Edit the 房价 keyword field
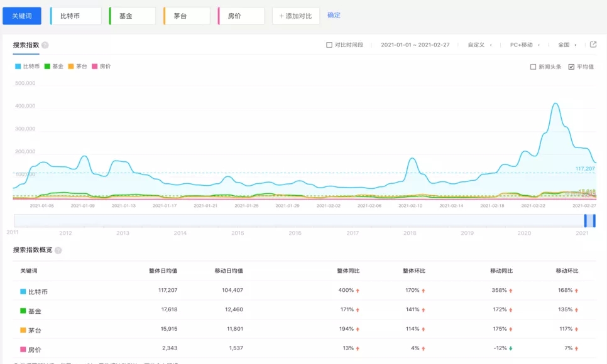 (241, 16)
